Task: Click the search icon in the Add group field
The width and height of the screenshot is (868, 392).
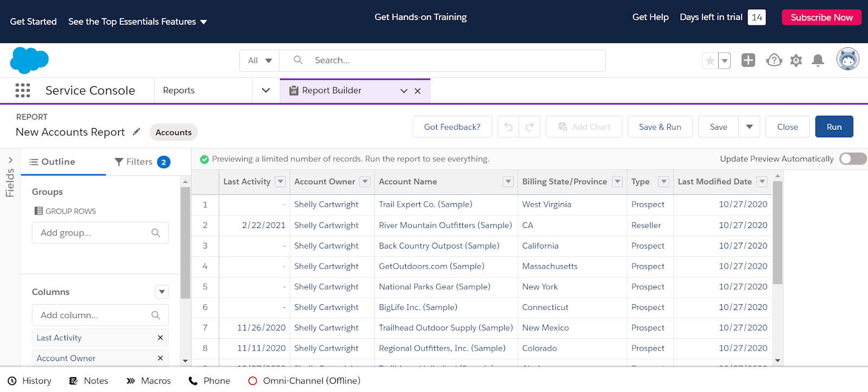Action: pyautogui.click(x=156, y=233)
